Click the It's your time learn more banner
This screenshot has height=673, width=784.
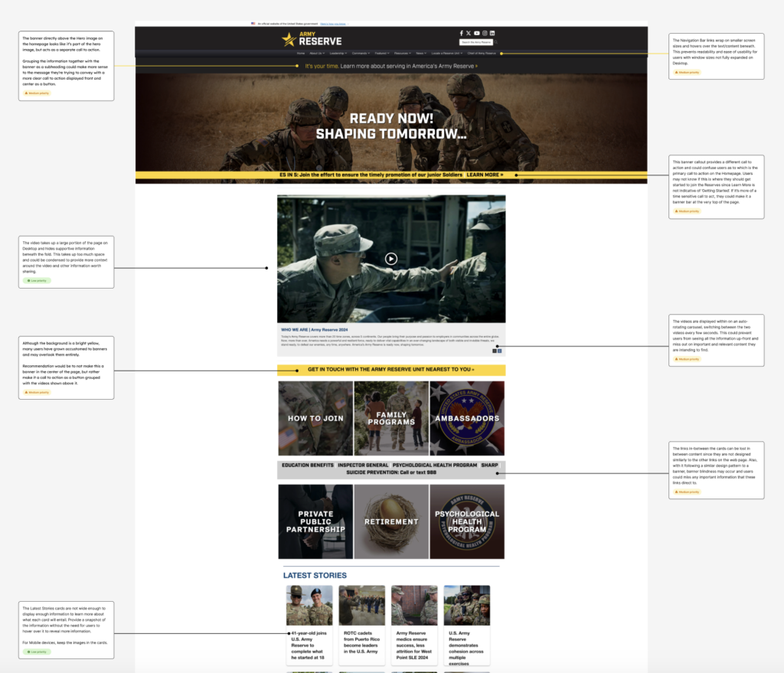(x=391, y=66)
